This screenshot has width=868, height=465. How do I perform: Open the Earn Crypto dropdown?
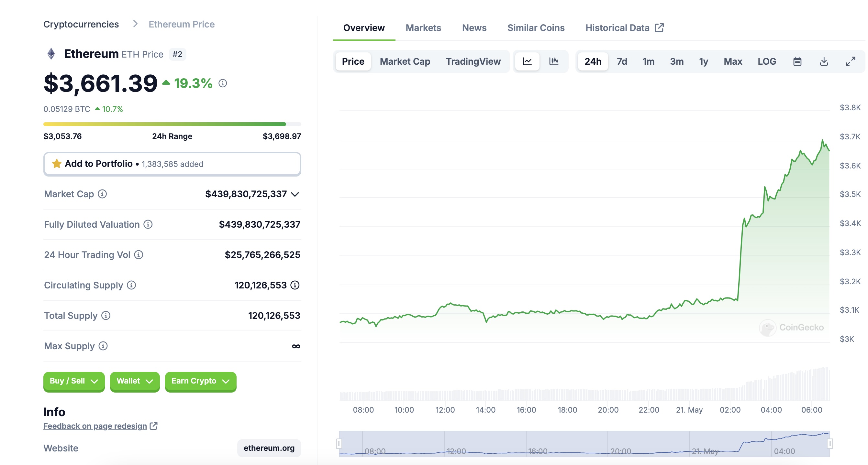pos(200,381)
